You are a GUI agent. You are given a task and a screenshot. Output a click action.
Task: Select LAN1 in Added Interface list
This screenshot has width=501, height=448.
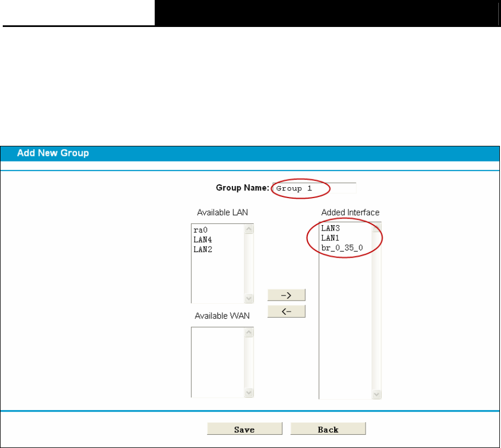(330, 238)
